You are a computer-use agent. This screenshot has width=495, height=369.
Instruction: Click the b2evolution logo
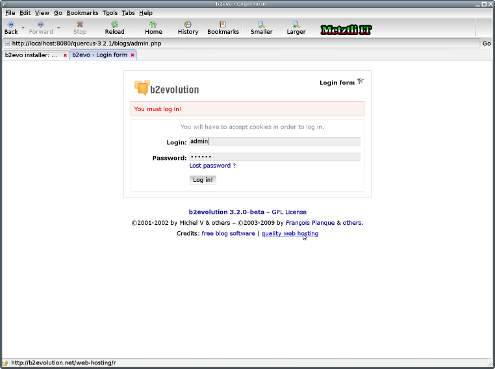[166, 88]
